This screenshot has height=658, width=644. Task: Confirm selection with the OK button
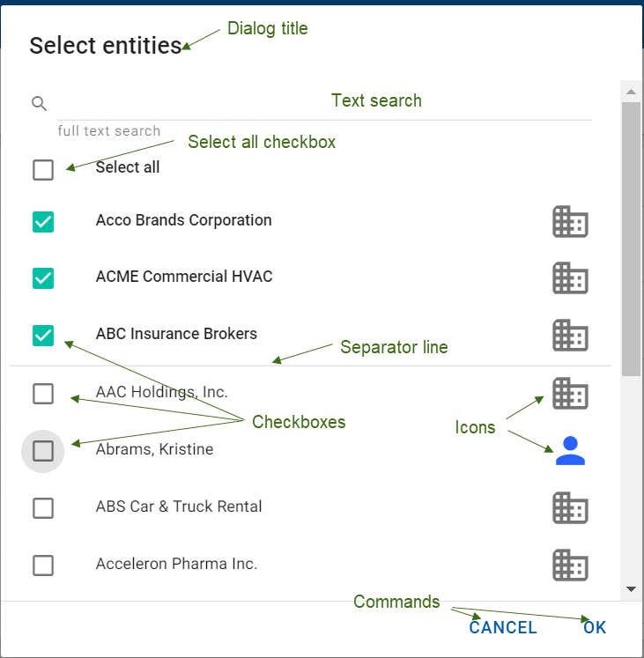[595, 627]
